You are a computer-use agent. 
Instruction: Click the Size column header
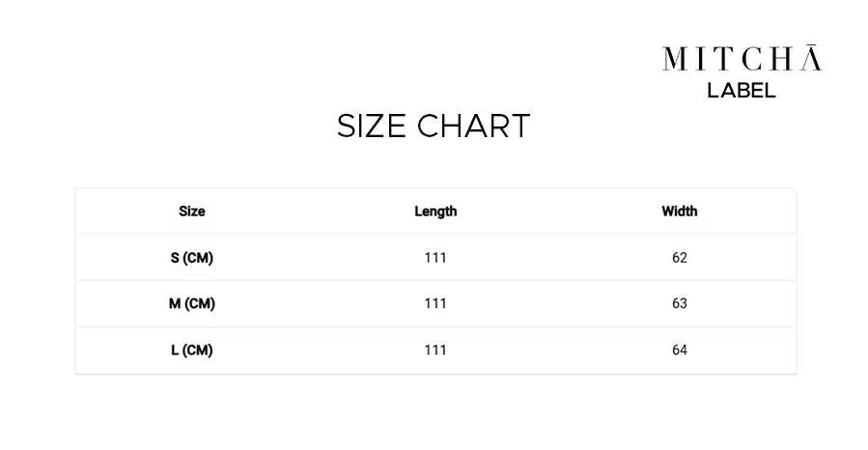192,211
